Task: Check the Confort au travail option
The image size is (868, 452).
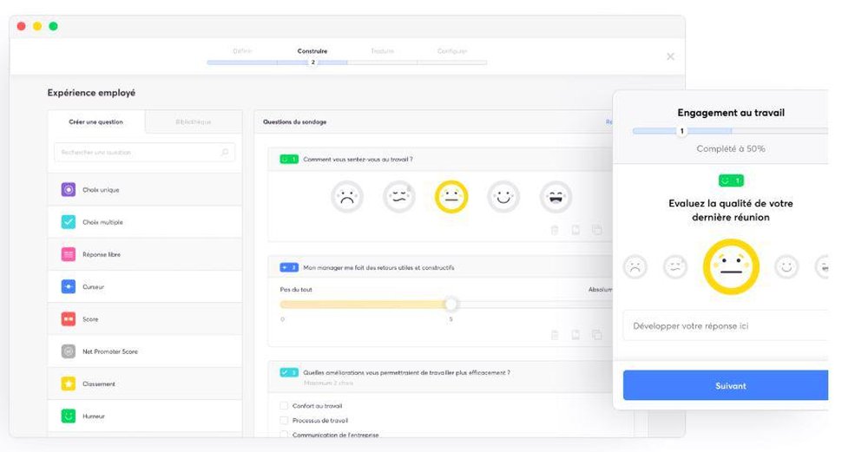Action: pos(284,405)
